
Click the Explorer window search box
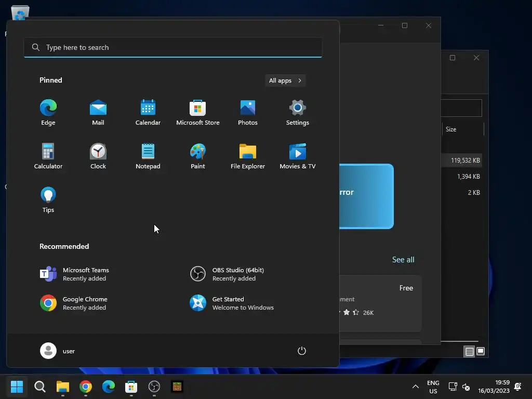[461, 108]
